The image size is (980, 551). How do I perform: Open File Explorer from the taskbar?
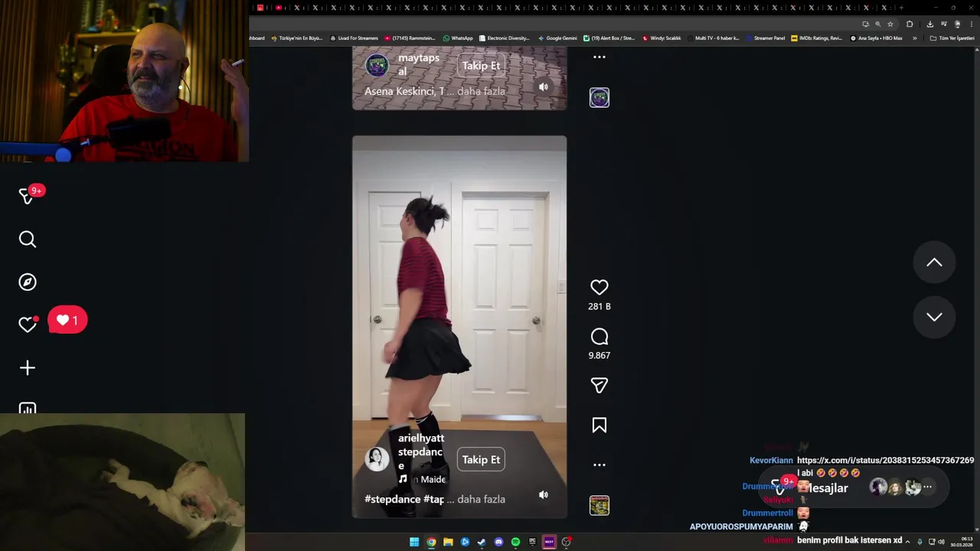(448, 542)
